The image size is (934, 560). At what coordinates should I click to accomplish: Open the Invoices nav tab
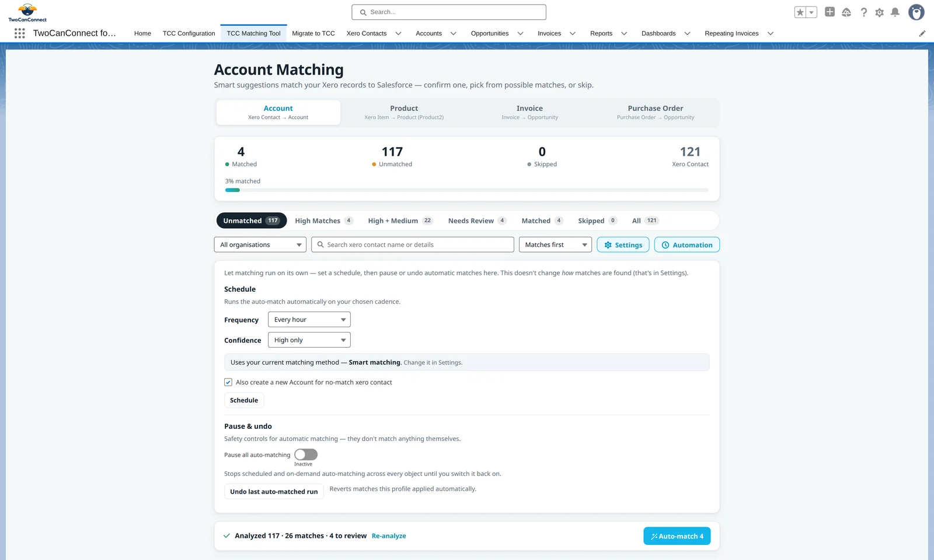(549, 33)
